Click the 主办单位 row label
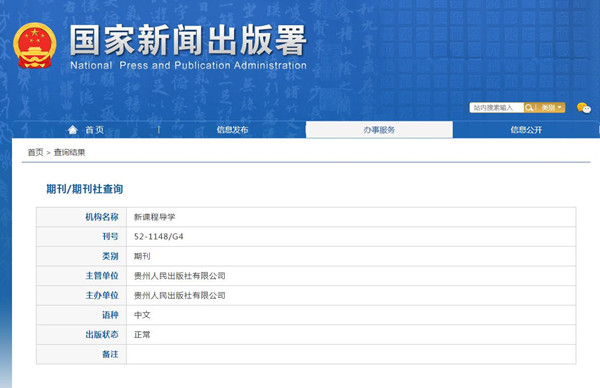The image size is (600, 388). 102,295
